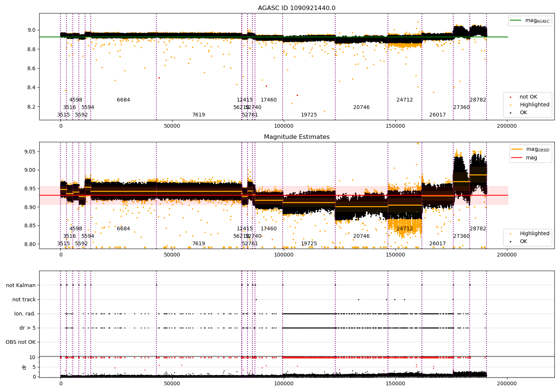Click the 100000 x-tick under bottom panel
This screenshot has width=560, height=392.
(283, 383)
